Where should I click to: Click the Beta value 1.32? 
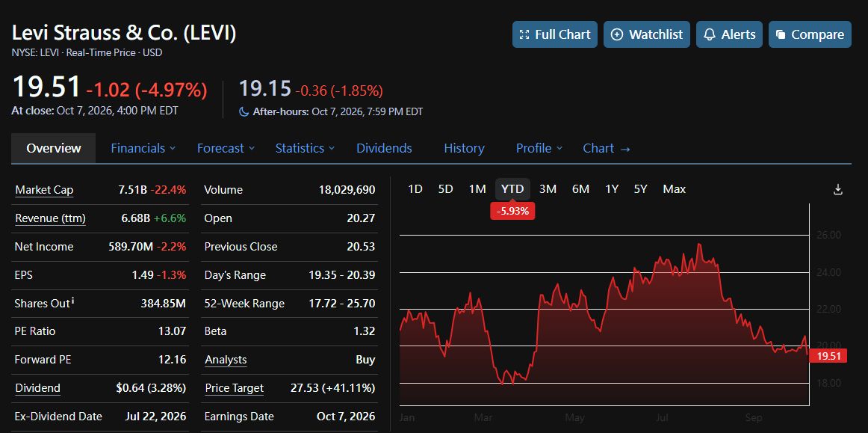[x=365, y=331]
